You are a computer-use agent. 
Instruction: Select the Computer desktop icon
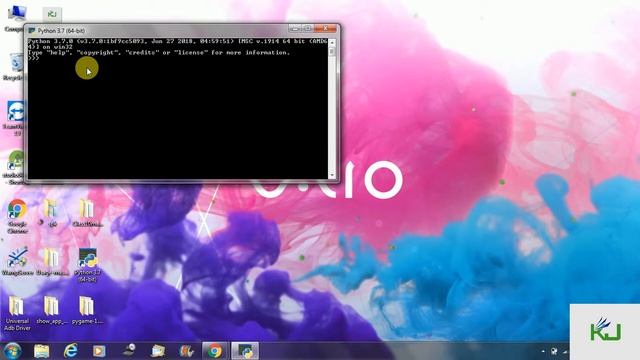click(x=15, y=18)
